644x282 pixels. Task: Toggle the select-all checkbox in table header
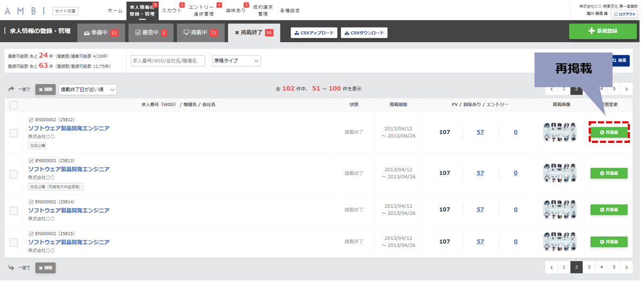point(14,106)
